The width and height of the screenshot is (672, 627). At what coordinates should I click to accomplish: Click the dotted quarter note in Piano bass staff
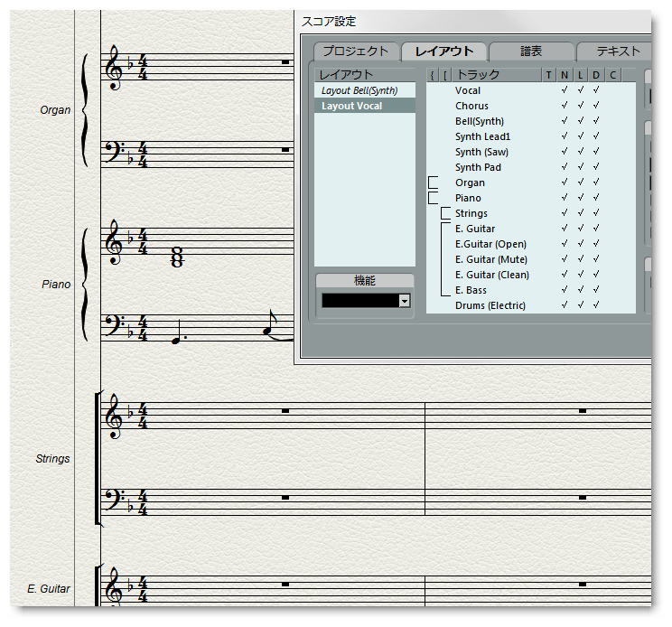click(x=177, y=332)
